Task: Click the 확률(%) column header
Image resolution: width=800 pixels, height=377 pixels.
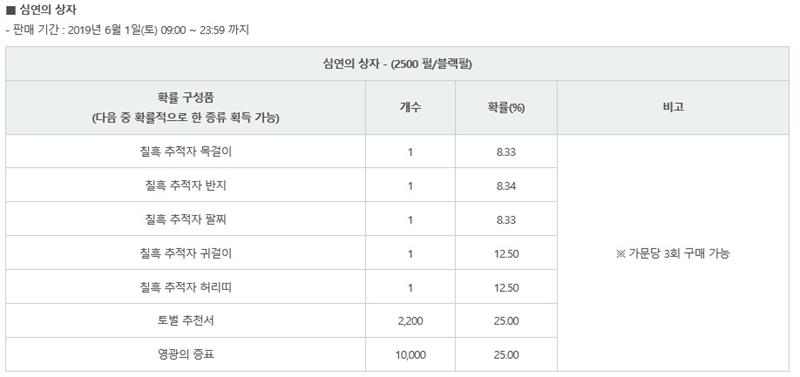Action: pyautogui.click(x=506, y=108)
